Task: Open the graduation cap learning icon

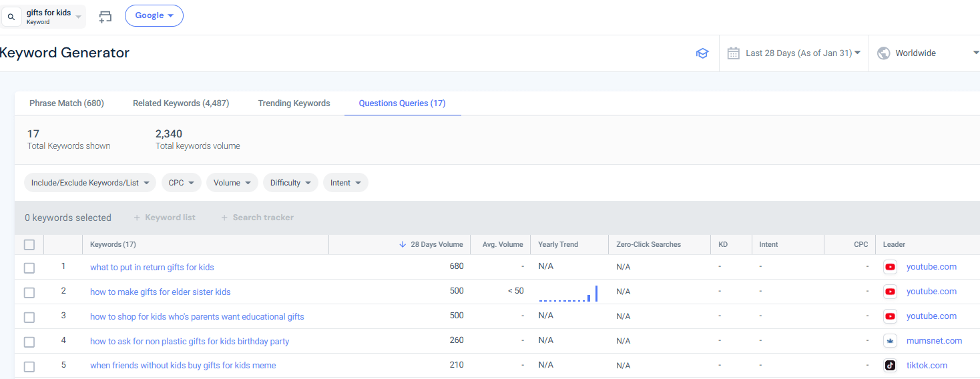Action: click(x=702, y=53)
